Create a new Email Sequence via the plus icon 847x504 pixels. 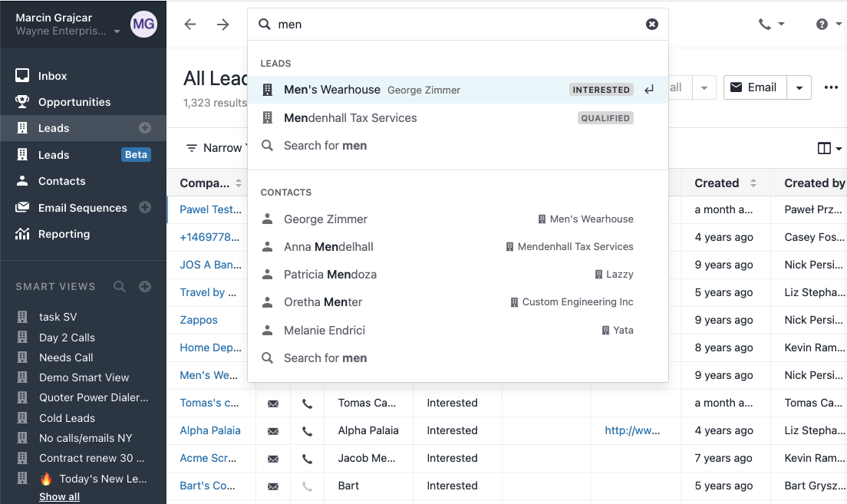(145, 208)
